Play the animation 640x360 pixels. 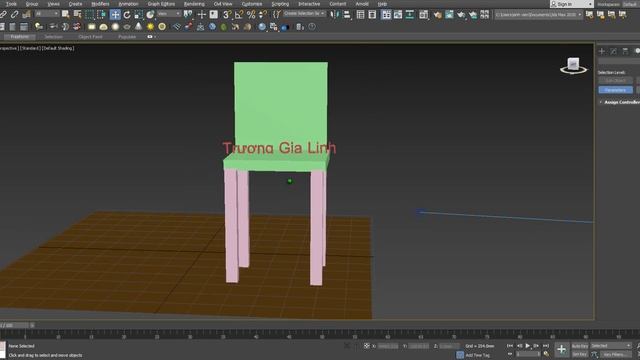point(528,346)
